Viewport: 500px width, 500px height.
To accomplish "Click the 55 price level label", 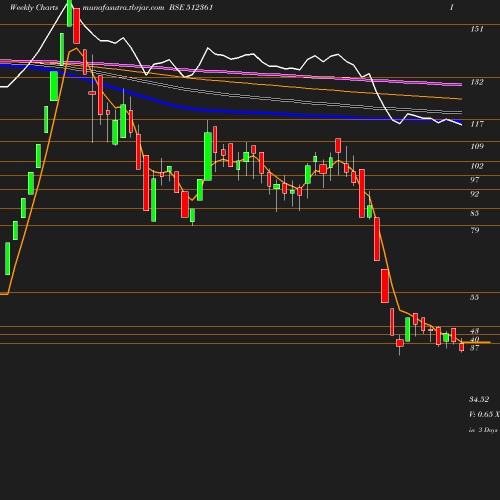I will coord(475,297).
